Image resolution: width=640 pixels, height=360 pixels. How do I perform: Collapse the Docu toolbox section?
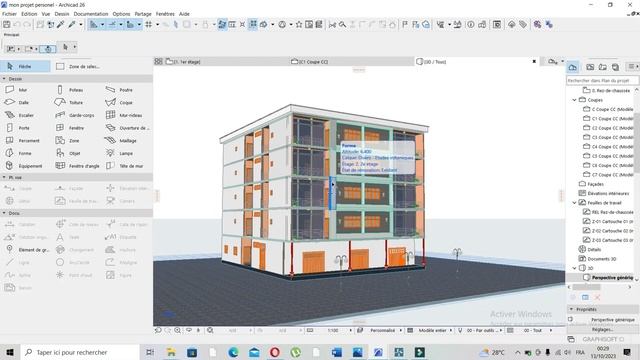click(4, 213)
